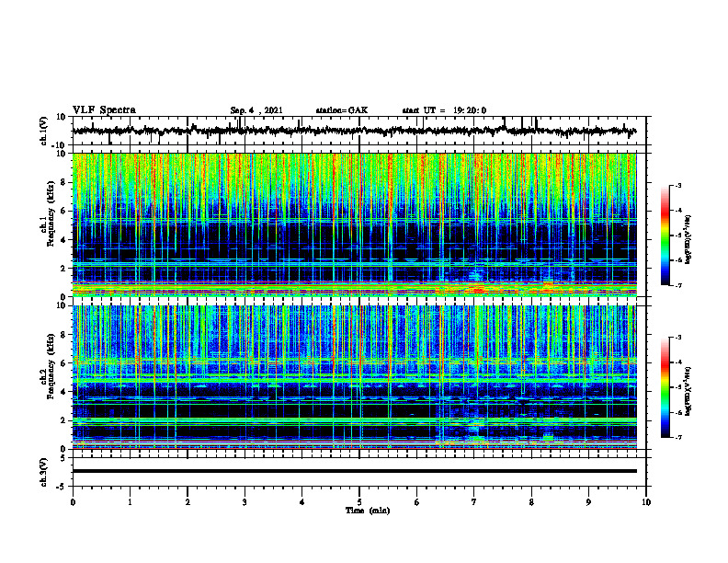The image size is (728, 563).
Task: Click the time axis tick label "9"
Action: point(588,502)
